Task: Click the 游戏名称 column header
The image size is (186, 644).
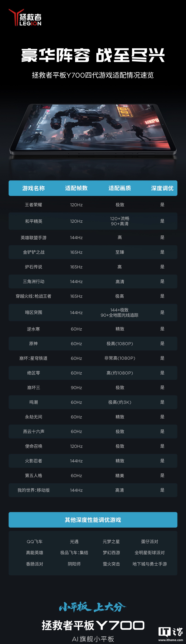Action: pyautogui.click(x=33, y=188)
